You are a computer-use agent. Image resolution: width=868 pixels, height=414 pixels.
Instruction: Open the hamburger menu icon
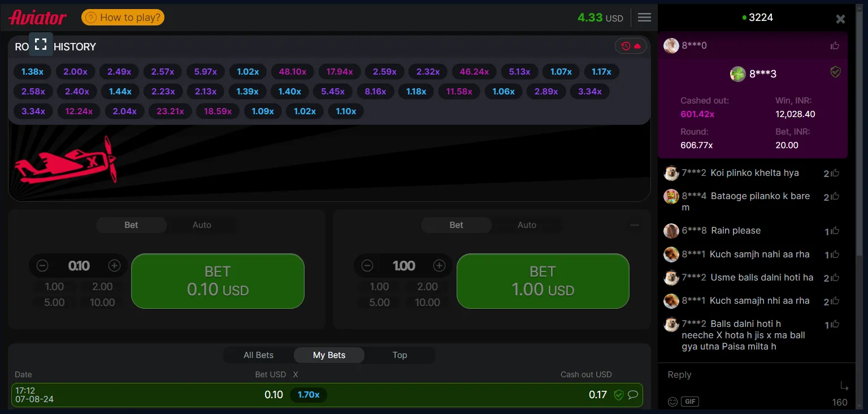644,18
